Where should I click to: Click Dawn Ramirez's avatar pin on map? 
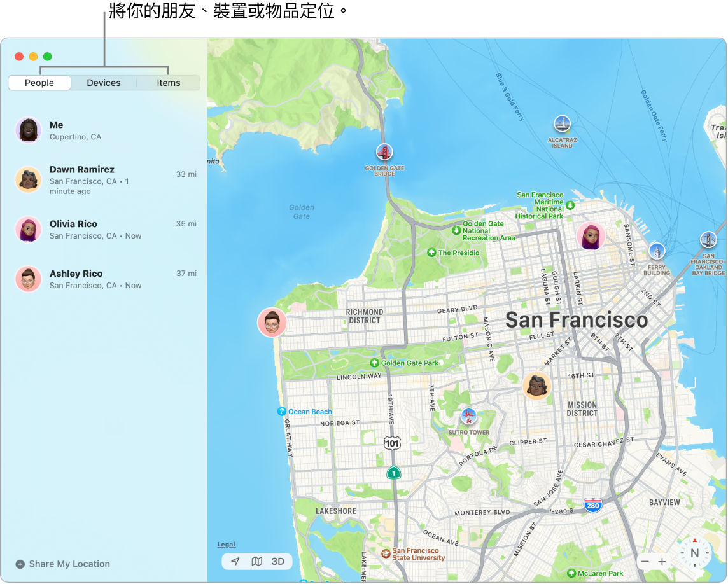(536, 386)
